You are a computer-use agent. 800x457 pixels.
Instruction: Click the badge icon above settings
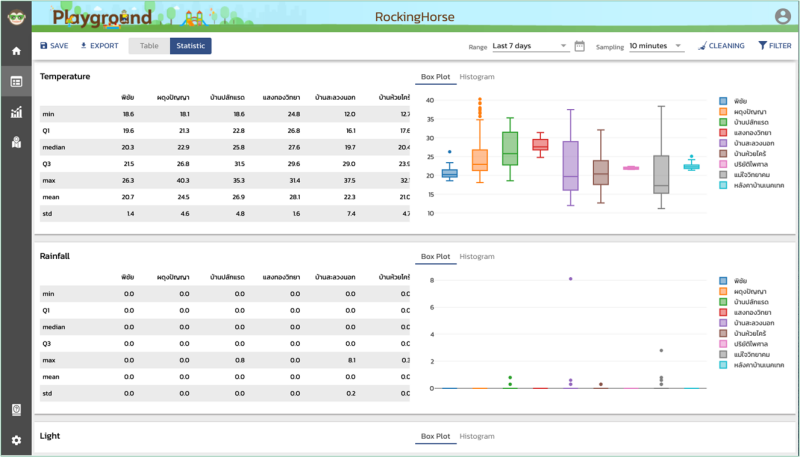pos(16,409)
